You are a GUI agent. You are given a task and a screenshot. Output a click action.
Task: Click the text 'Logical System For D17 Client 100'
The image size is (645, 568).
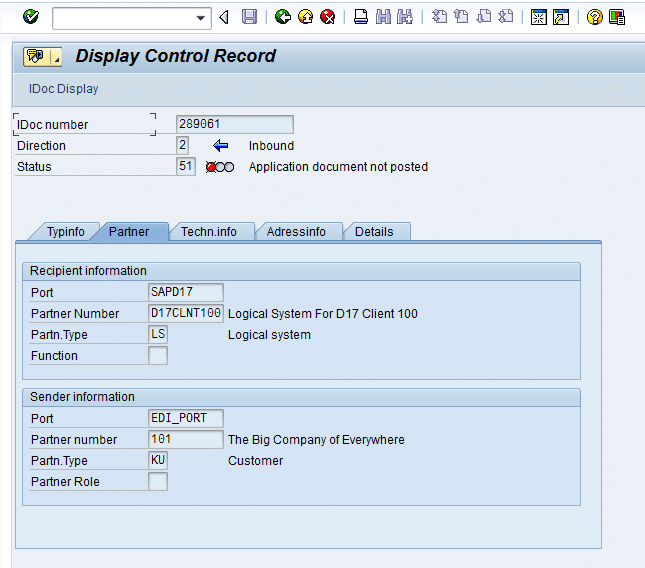(x=322, y=314)
